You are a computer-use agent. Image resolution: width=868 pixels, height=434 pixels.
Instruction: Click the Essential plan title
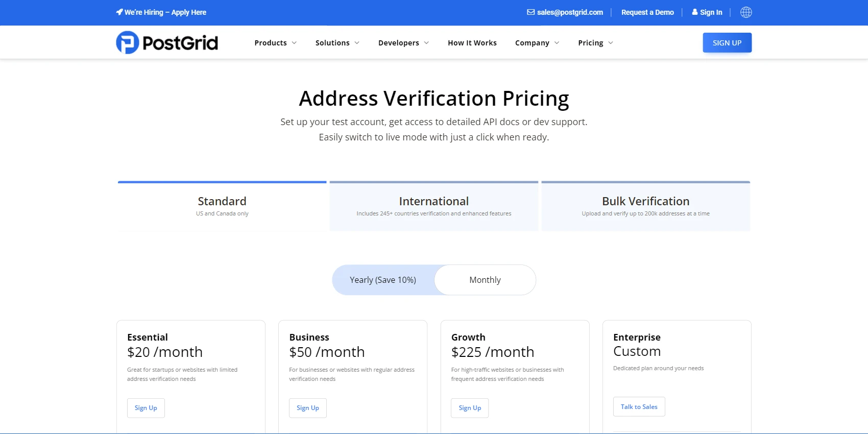pyautogui.click(x=148, y=337)
